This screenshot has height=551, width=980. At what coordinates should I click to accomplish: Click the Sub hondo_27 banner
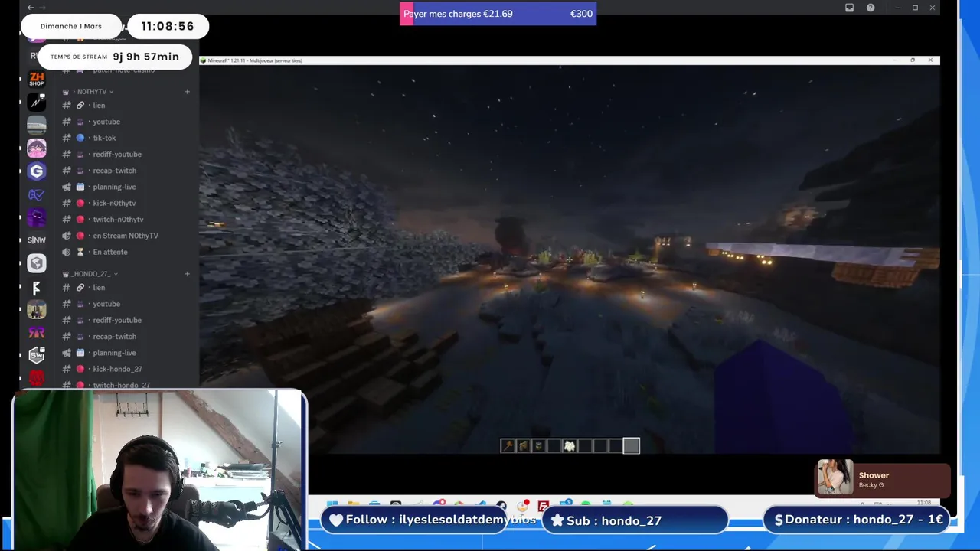tap(635, 520)
